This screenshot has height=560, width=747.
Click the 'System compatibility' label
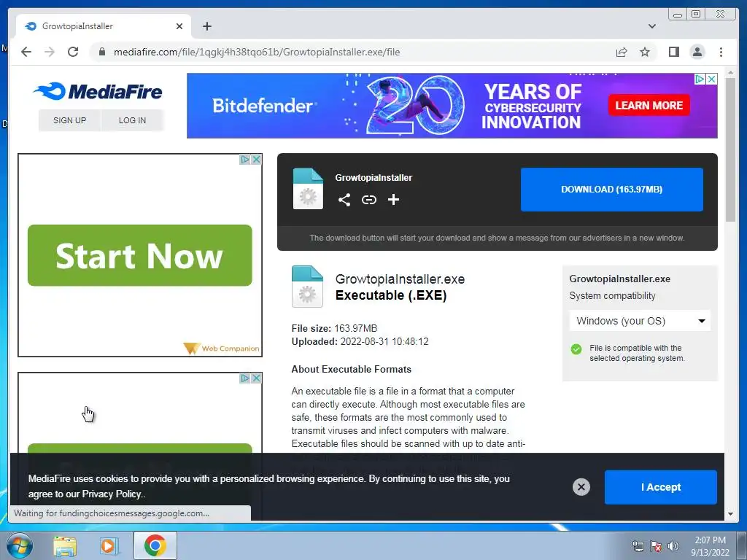pos(612,296)
